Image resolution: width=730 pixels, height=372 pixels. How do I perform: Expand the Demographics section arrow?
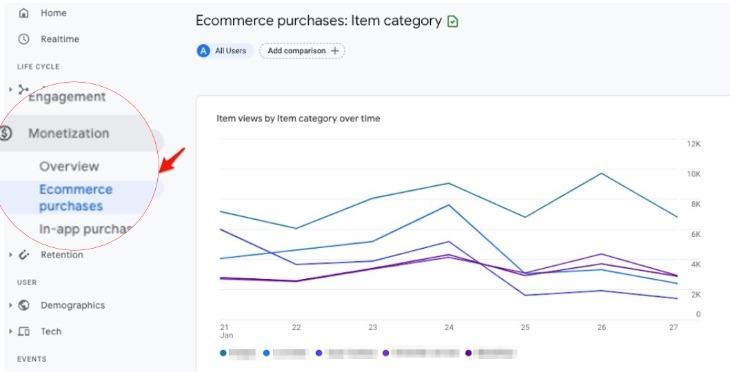(11, 305)
